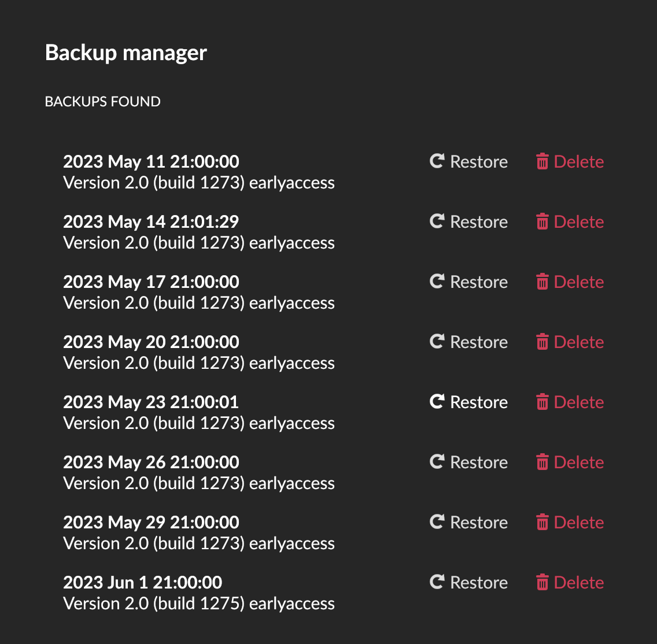Select the 2023 May 11 21:00:00 backup entry
This screenshot has height=644, width=657.
tap(151, 161)
